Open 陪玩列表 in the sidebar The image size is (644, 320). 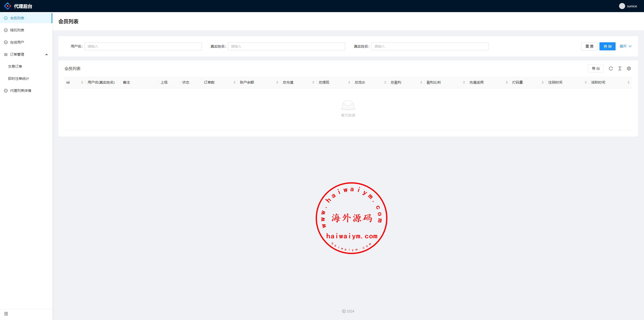pyautogui.click(x=17, y=30)
